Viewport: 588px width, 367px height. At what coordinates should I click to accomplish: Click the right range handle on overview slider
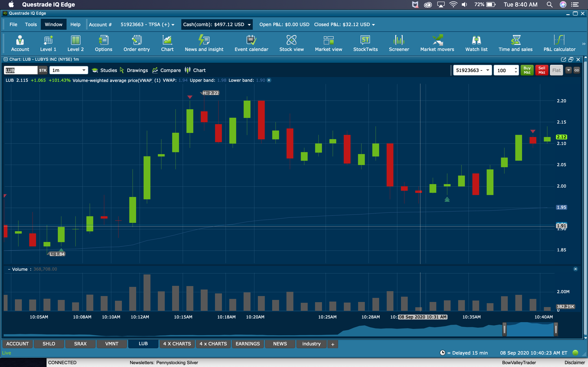pyautogui.click(x=556, y=329)
